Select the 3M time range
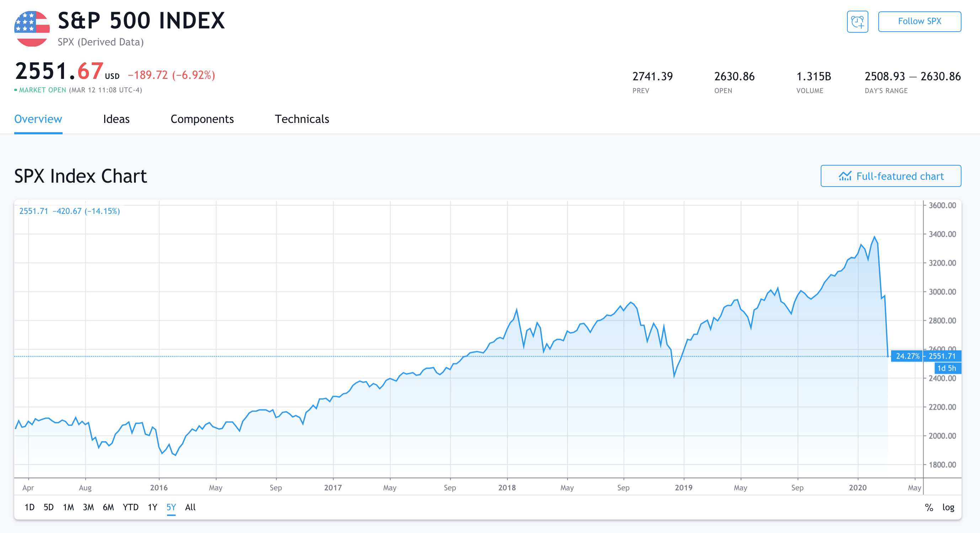 88,507
